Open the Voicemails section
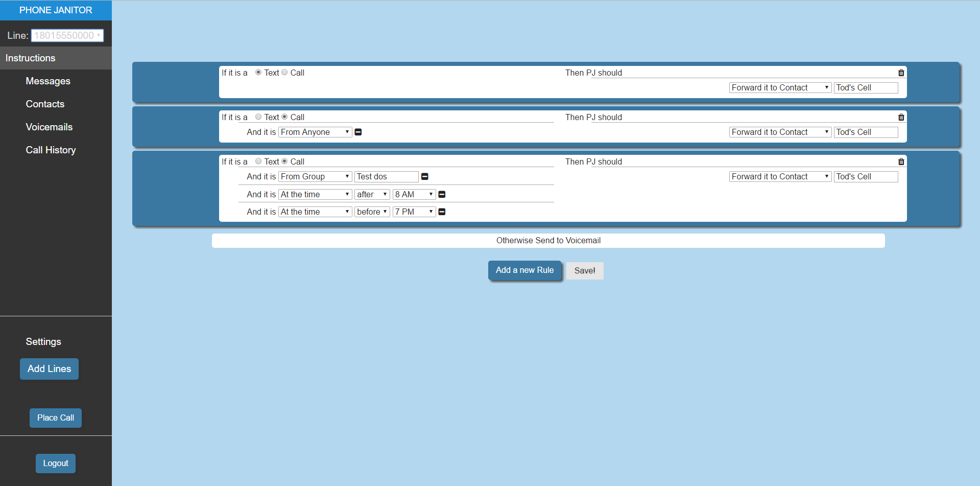 coord(49,127)
